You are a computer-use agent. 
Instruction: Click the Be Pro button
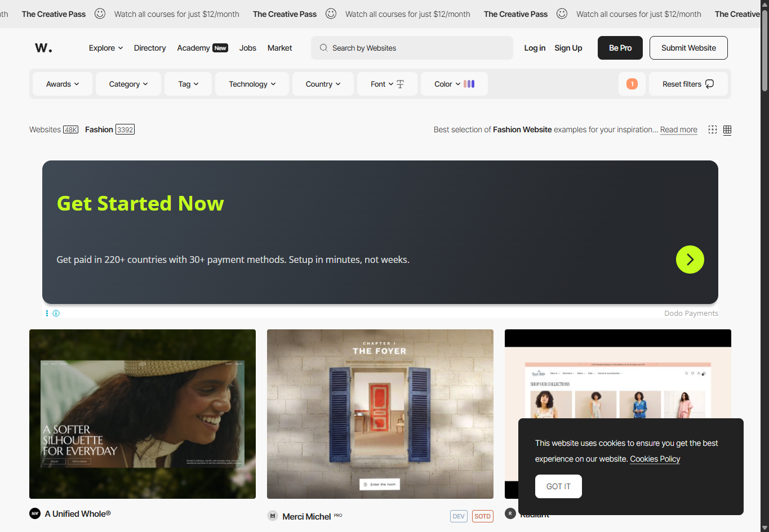click(x=620, y=48)
